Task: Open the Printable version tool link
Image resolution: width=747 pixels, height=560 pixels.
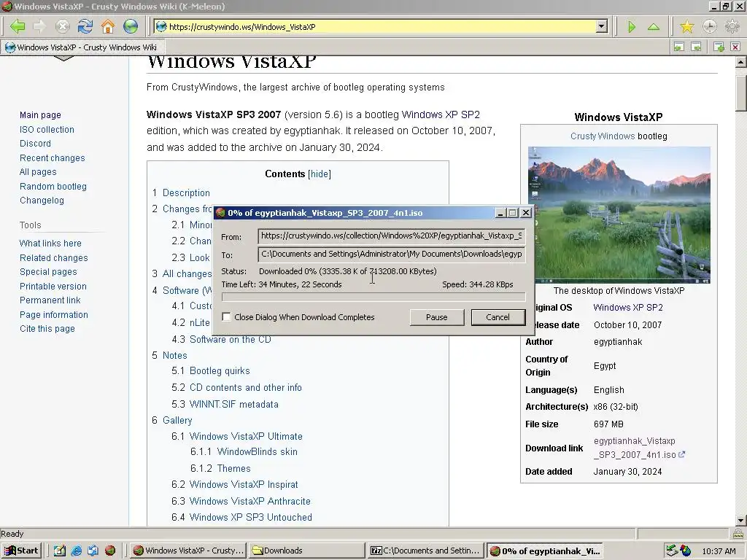Action: click(x=53, y=286)
